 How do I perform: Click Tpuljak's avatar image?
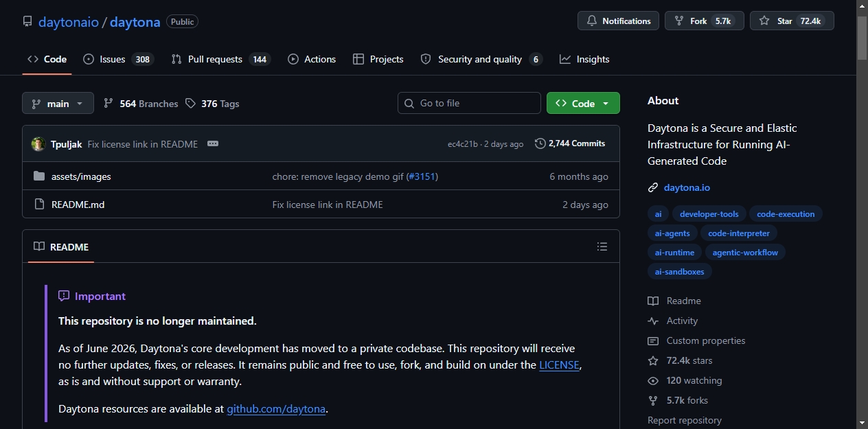click(38, 144)
